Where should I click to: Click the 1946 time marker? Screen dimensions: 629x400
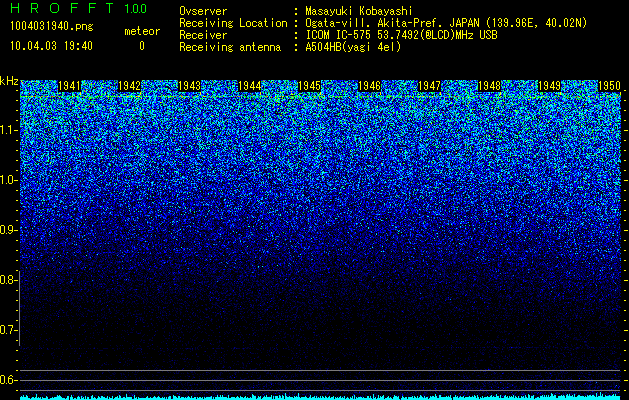(x=369, y=86)
